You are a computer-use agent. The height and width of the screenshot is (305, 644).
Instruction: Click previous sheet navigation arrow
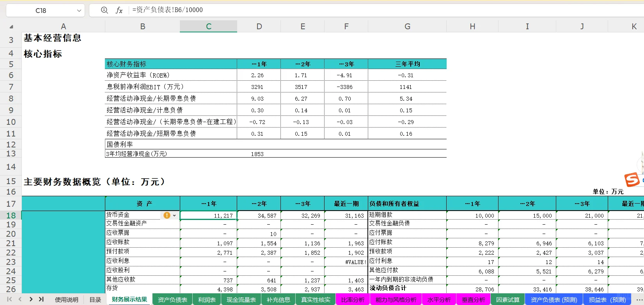20,299
